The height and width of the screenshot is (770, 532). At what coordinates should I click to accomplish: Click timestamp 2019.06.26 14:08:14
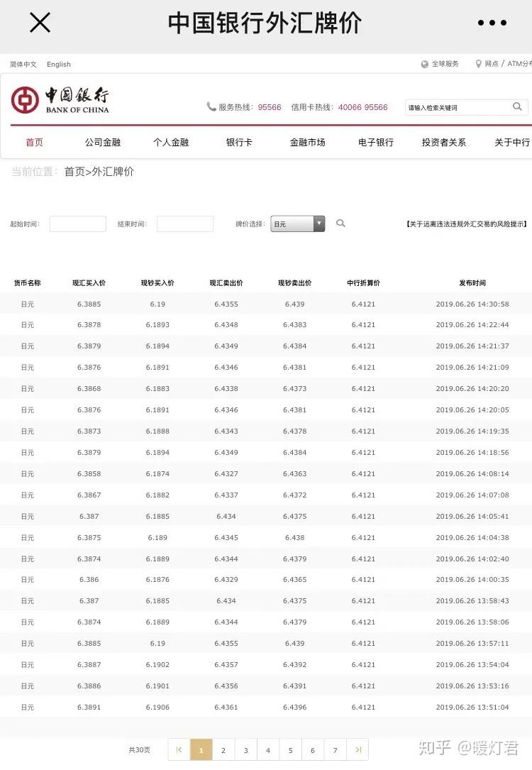472,473
